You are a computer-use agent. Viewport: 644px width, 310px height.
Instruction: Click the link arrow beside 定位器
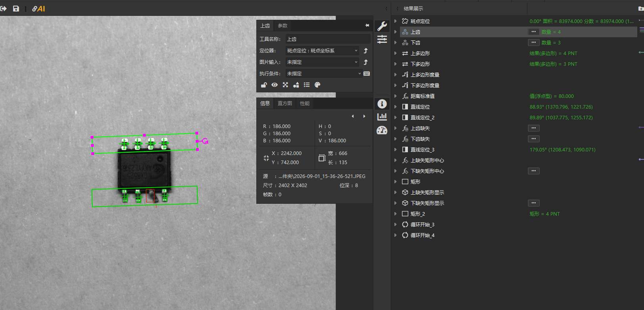tap(366, 51)
